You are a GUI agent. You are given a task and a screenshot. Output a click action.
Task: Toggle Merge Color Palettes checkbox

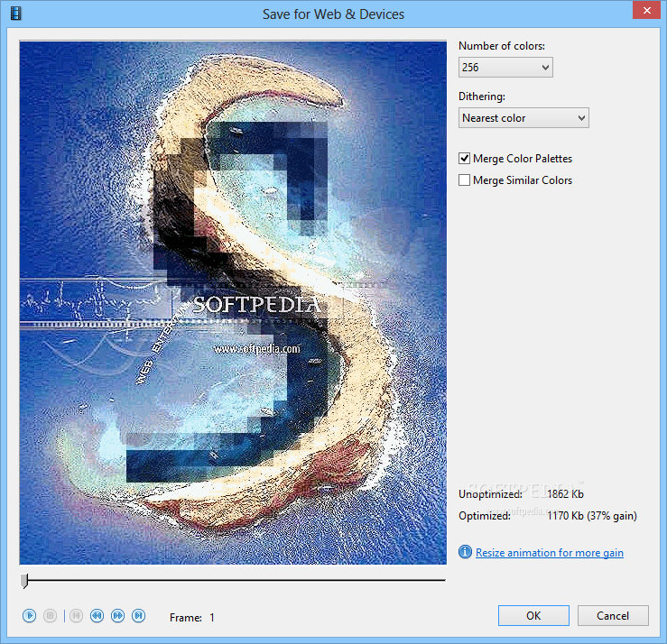(x=465, y=159)
